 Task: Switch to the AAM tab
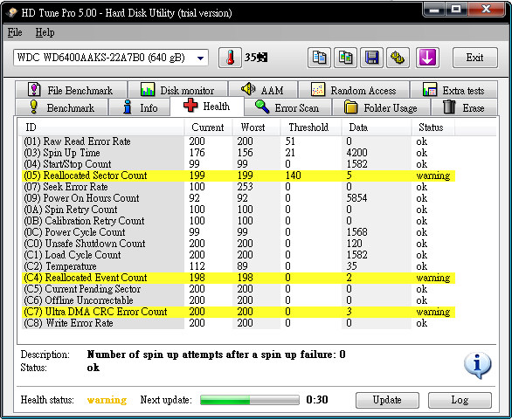263,90
